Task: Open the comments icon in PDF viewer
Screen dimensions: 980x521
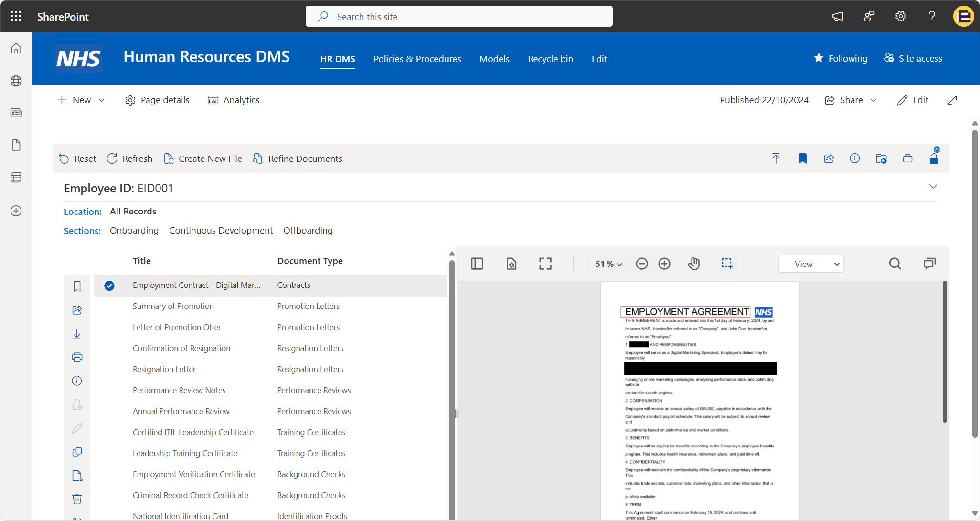Action: (929, 264)
